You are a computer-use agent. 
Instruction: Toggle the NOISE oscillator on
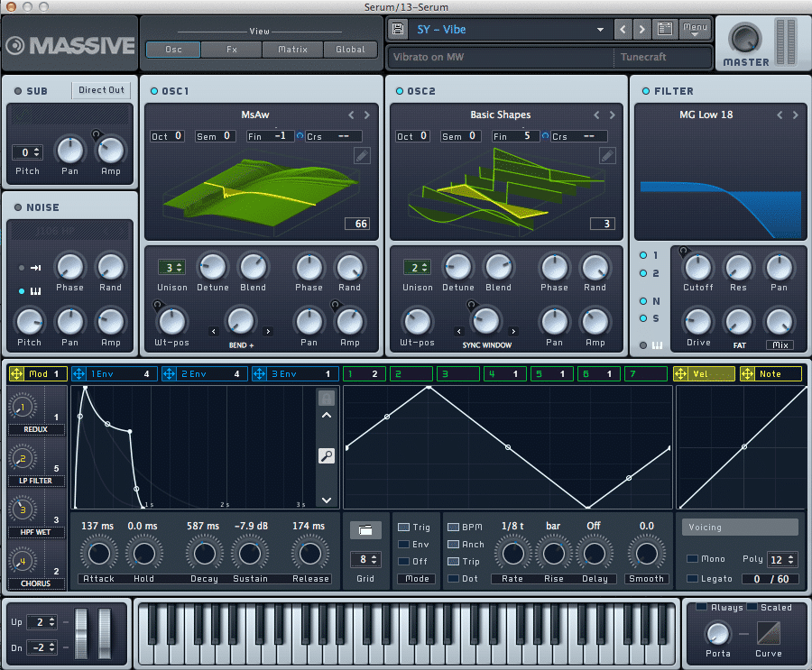coord(18,207)
